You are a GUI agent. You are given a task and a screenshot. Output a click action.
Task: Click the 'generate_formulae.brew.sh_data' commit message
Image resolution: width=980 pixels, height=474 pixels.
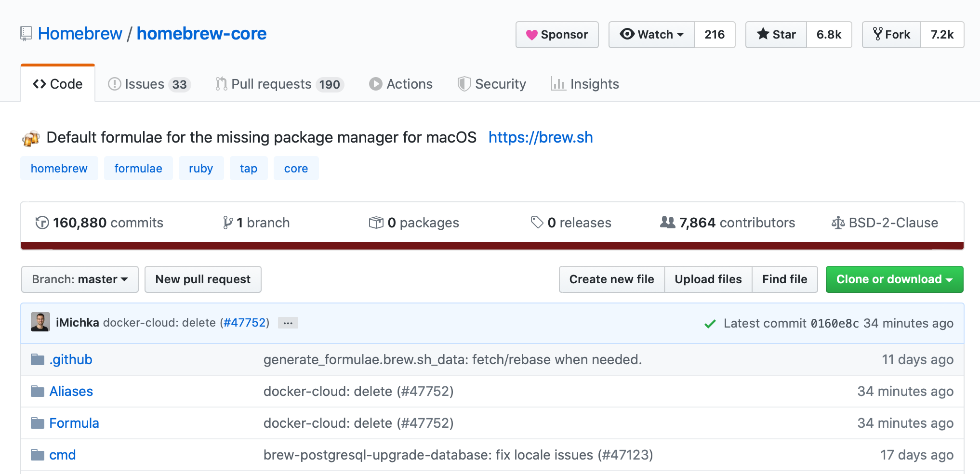(452, 359)
